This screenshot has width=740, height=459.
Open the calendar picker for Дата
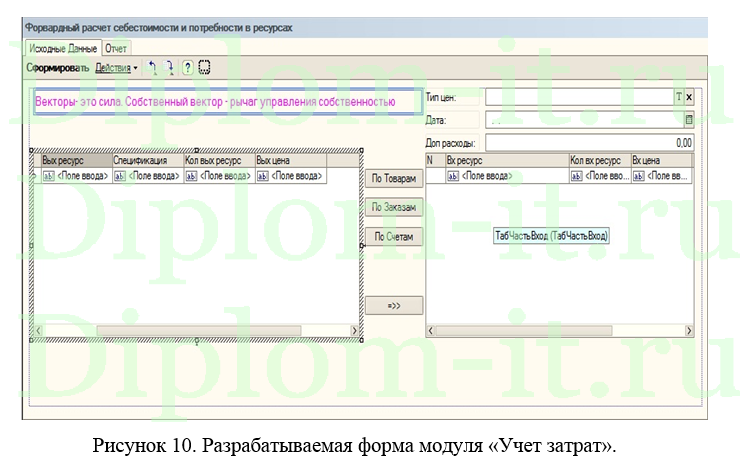pyautogui.click(x=688, y=119)
